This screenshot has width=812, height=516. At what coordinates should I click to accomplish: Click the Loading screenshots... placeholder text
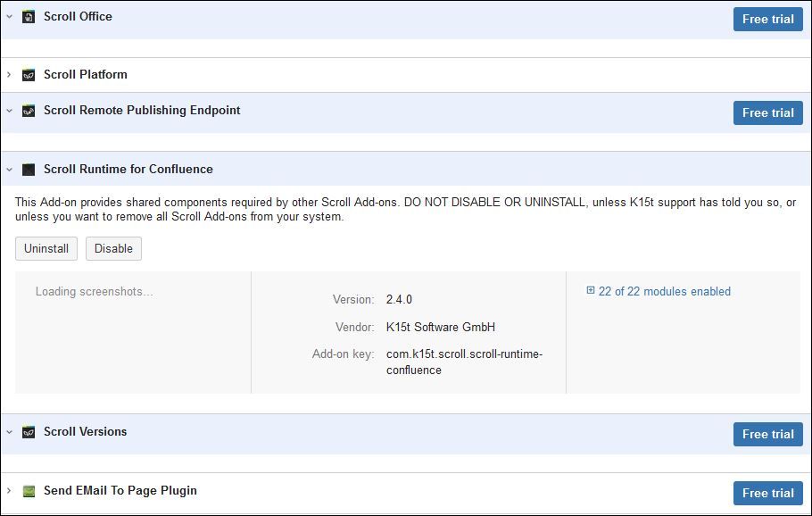pos(95,292)
